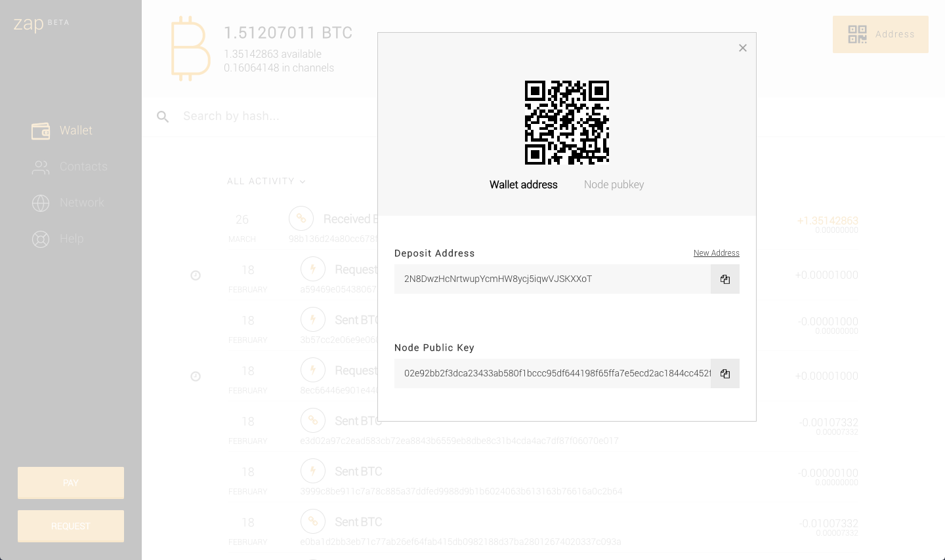Click the REQUEST button
945x560 pixels.
pyautogui.click(x=71, y=527)
